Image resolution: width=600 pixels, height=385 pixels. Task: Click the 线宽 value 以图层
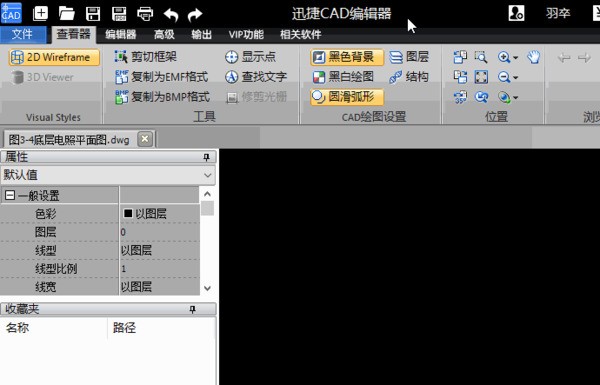(159, 287)
